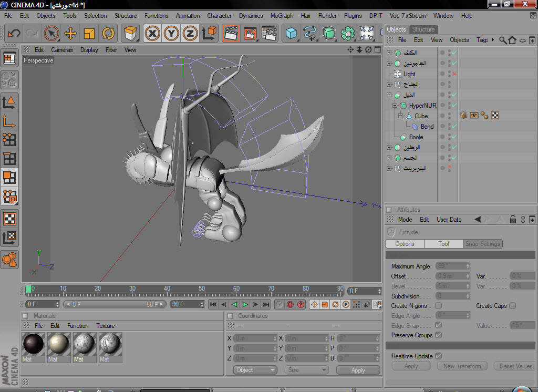This screenshot has height=392, width=538.
Task: Toggle the Realtime Update checkbox
Action: point(438,356)
